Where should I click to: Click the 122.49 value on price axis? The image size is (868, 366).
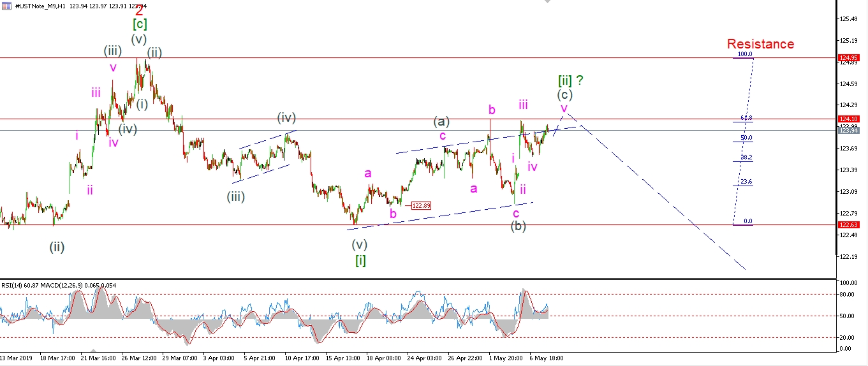850,235
